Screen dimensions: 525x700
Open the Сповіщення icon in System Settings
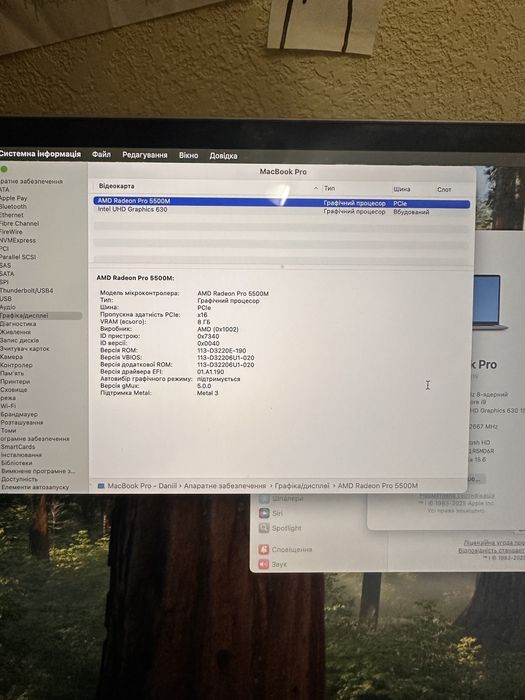(x=264, y=550)
